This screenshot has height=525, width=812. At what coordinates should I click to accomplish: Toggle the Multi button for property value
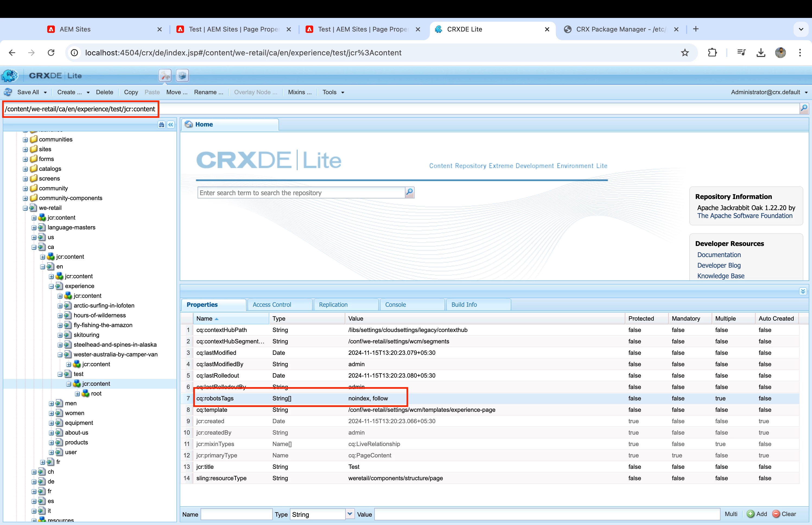pyautogui.click(x=731, y=514)
